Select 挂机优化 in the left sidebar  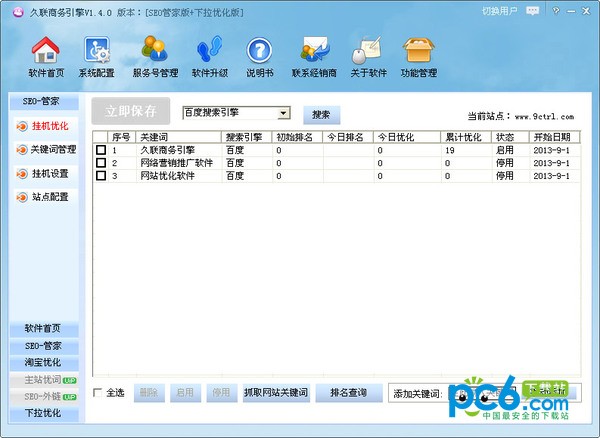[x=46, y=126]
